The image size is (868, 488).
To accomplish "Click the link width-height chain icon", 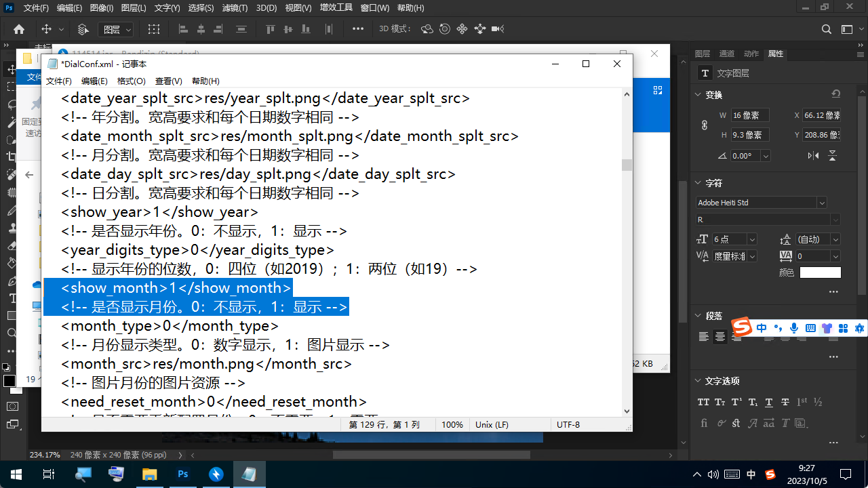I will tap(704, 125).
